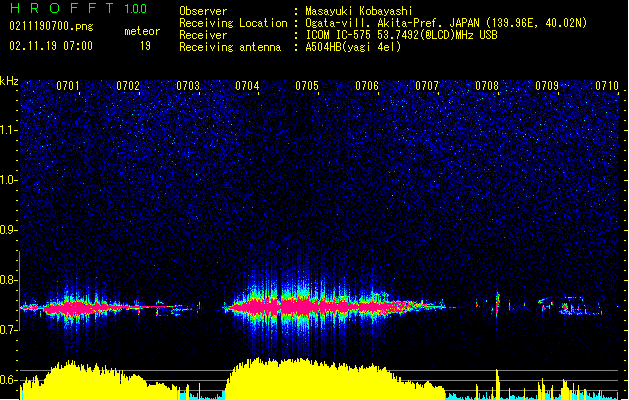Click the 1.0 kHz axis label
This screenshot has width=629, height=400.
coord(8,180)
